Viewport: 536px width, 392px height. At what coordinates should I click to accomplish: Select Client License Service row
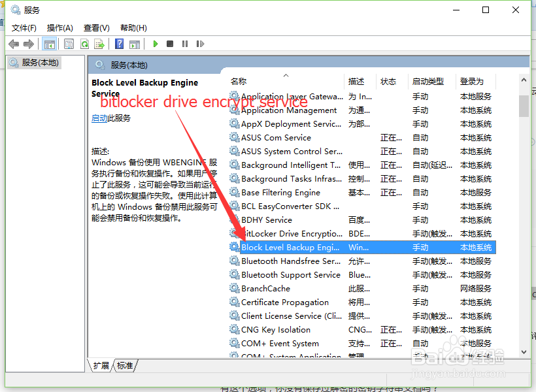(x=362, y=316)
